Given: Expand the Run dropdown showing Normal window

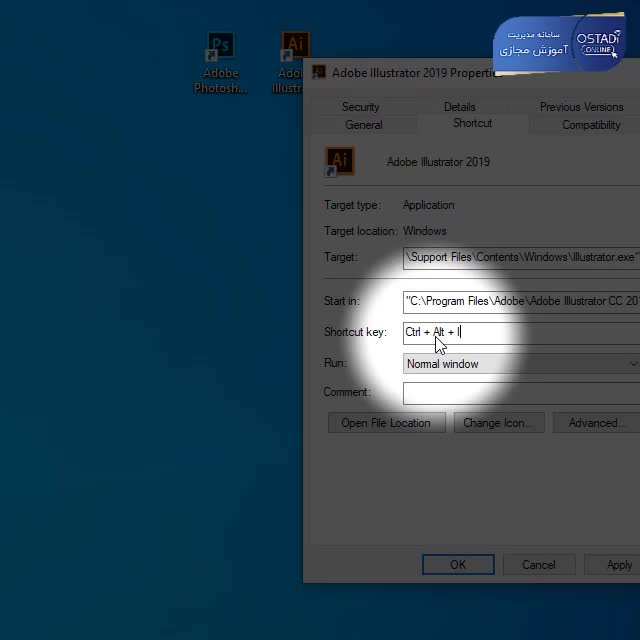Looking at the screenshot, I should coord(520,364).
